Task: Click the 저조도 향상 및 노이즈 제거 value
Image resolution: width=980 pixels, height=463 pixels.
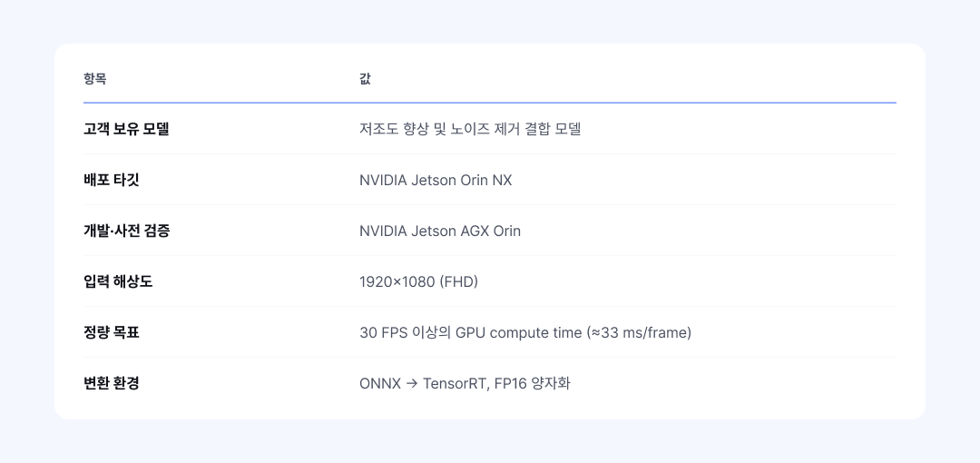Action: point(470,129)
